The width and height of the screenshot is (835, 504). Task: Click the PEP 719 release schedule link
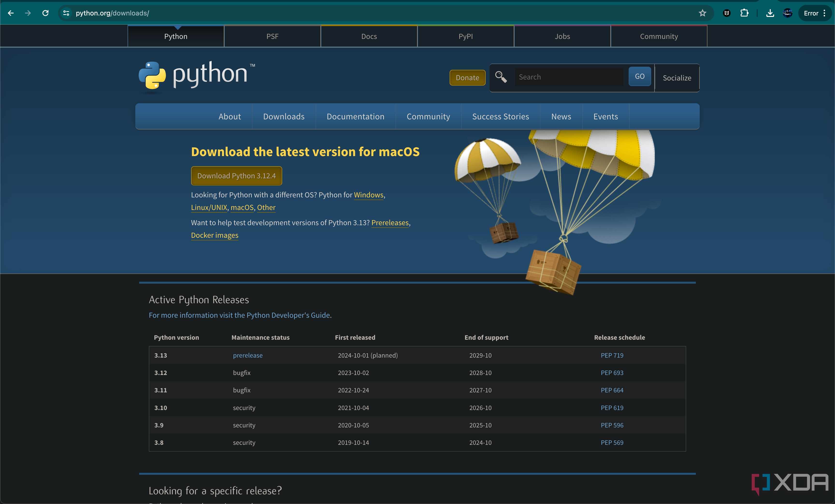tap(611, 355)
